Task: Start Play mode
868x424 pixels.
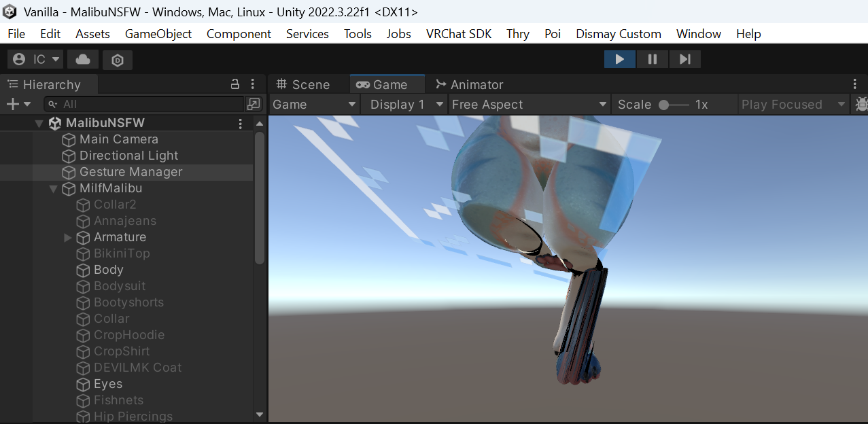Action: tap(620, 59)
